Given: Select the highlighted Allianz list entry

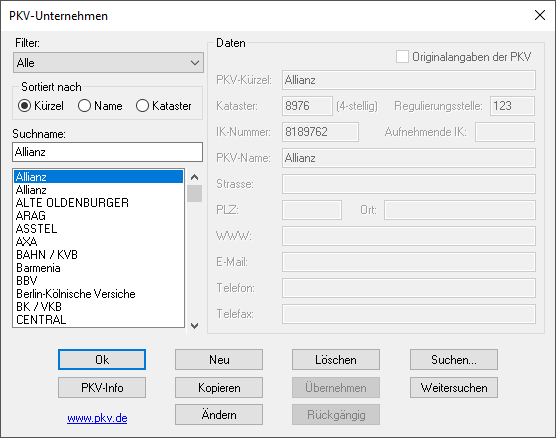Looking at the screenshot, I should [x=99, y=177].
